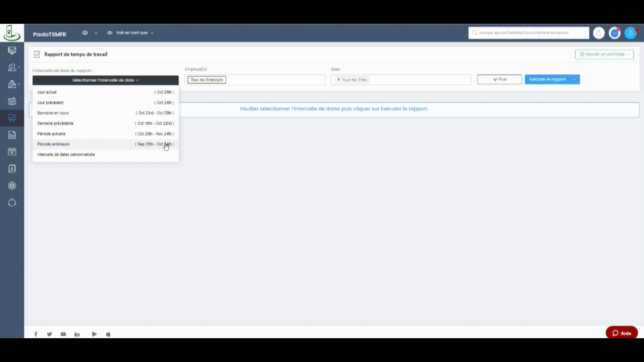
Task: Click the gear settings icon in sidebar
Action: (x=12, y=186)
